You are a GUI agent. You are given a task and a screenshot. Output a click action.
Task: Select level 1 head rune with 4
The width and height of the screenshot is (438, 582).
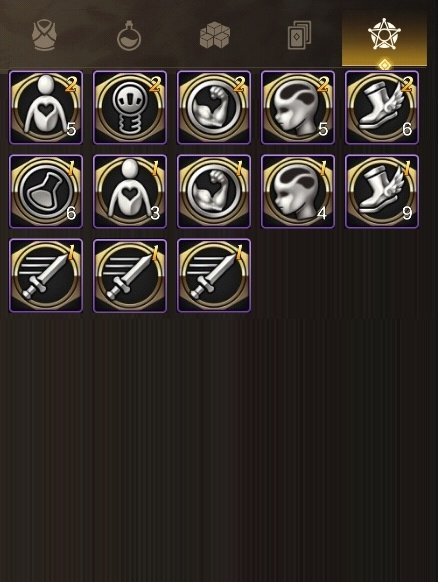[298, 192]
